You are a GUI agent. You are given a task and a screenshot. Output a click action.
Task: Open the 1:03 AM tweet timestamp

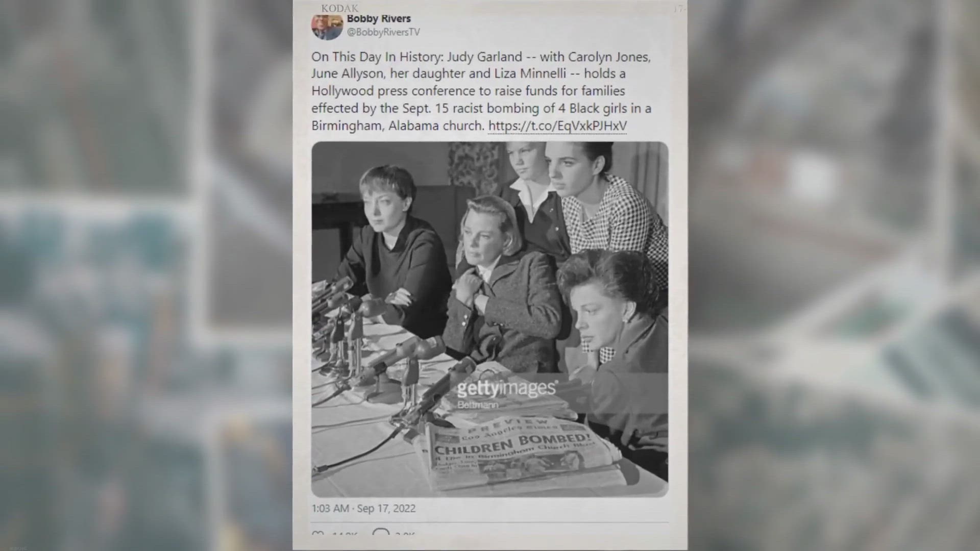point(330,509)
